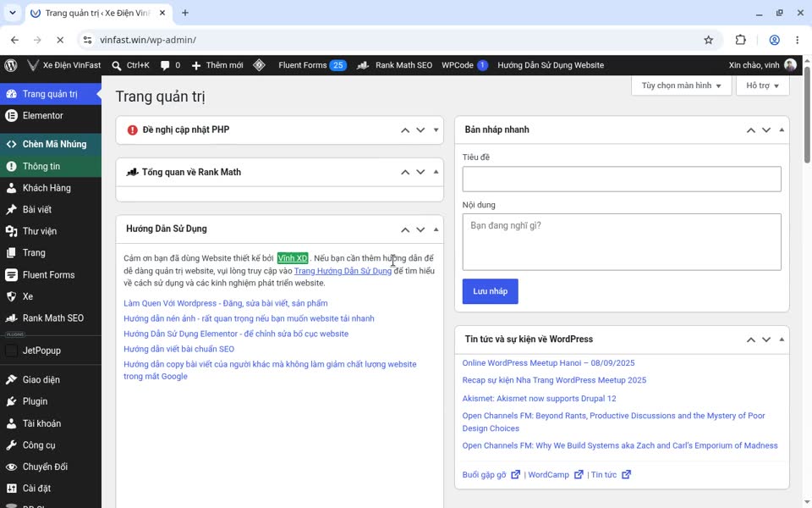Open Online WordPress Meetup Hanoi link
Image resolution: width=812 pixels, height=508 pixels.
pyautogui.click(x=548, y=363)
